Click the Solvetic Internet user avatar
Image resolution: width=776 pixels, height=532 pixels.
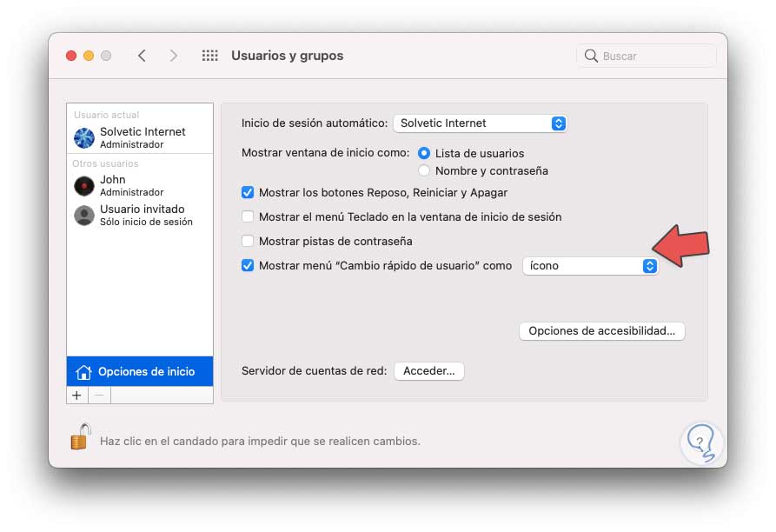(x=84, y=137)
